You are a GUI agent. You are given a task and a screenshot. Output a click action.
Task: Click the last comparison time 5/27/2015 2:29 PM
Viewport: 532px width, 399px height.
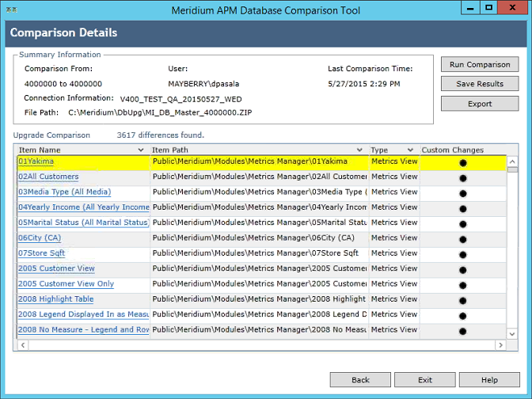click(363, 84)
